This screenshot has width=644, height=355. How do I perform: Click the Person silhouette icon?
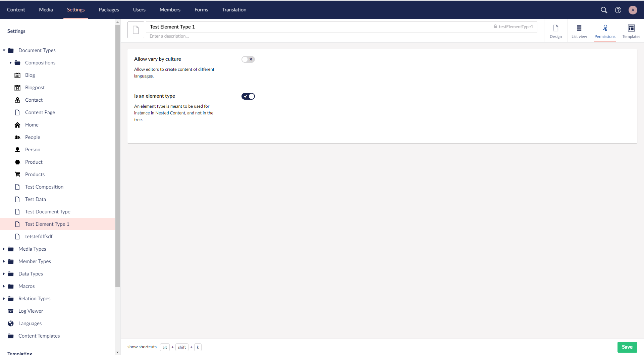(x=17, y=150)
